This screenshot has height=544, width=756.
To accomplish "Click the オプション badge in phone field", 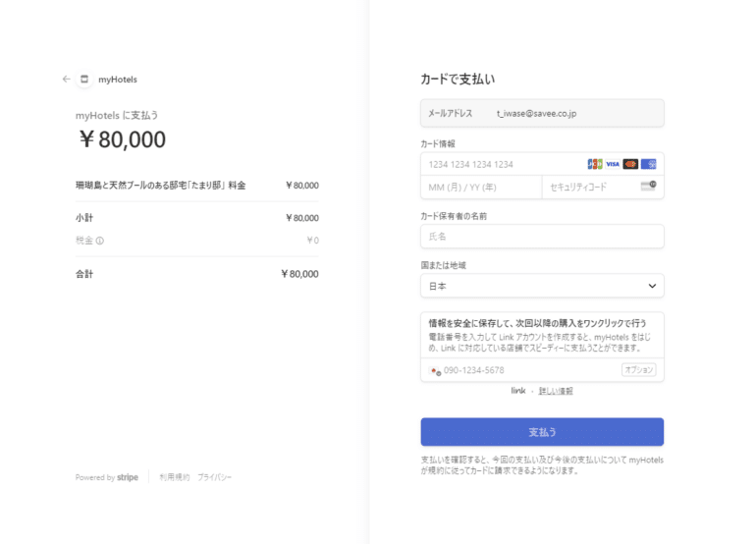I will click(x=638, y=370).
